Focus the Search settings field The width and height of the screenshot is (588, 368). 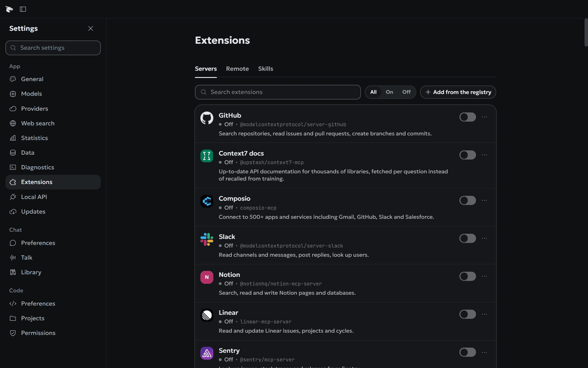pyautogui.click(x=53, y=48)
